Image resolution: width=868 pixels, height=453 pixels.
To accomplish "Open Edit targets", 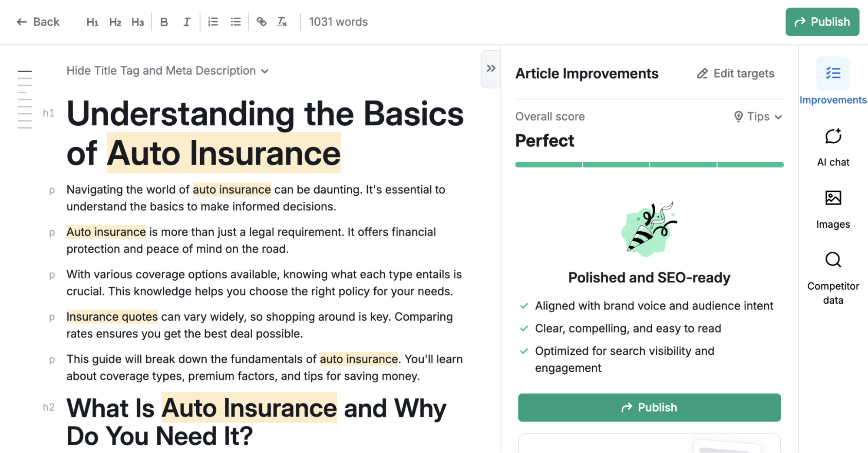I will pyautogui.click(x=736, y=73).
